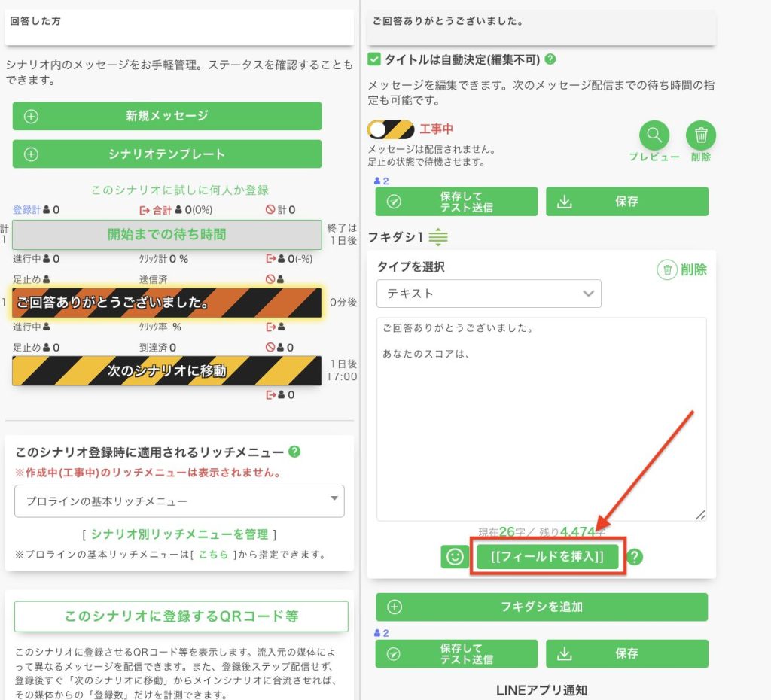
Task: Click the フキダシ1 reorder handle icon
Action: click(x=438, y=237)
